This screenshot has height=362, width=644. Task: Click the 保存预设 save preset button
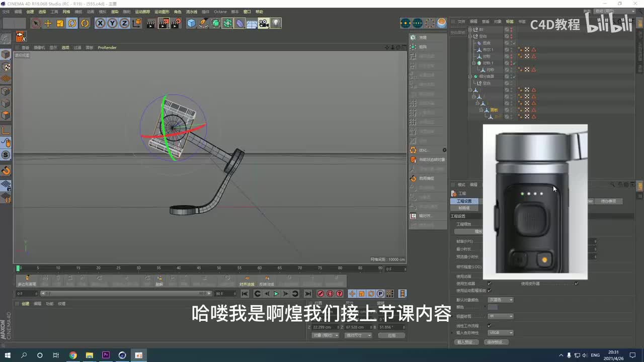click(496, 342)
